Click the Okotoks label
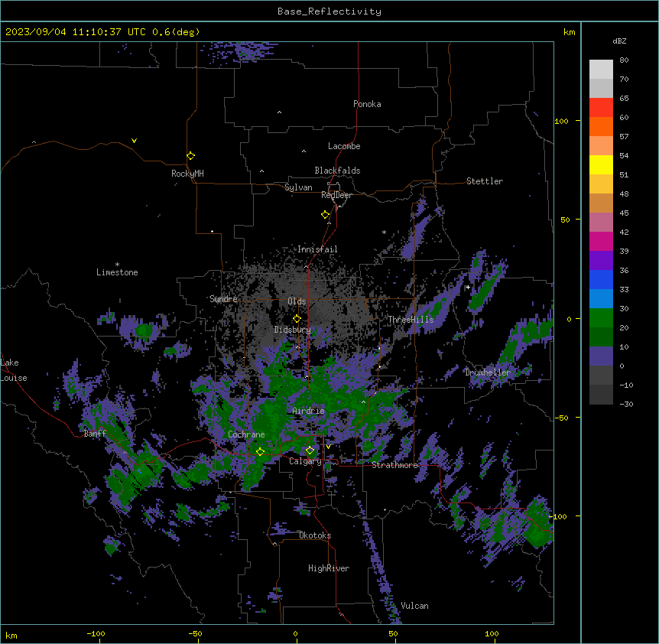Screen dimensions: 659x644 coord(315,535)
